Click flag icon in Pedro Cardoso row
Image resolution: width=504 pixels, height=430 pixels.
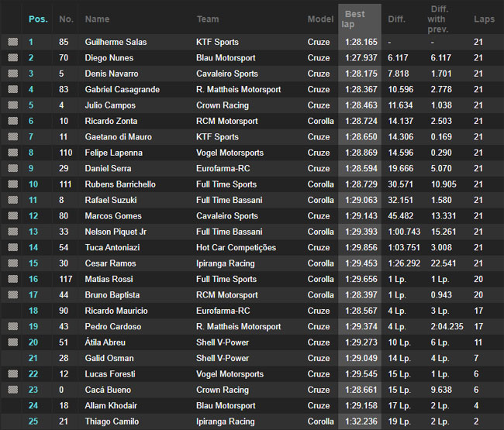[x=13, y=326]
